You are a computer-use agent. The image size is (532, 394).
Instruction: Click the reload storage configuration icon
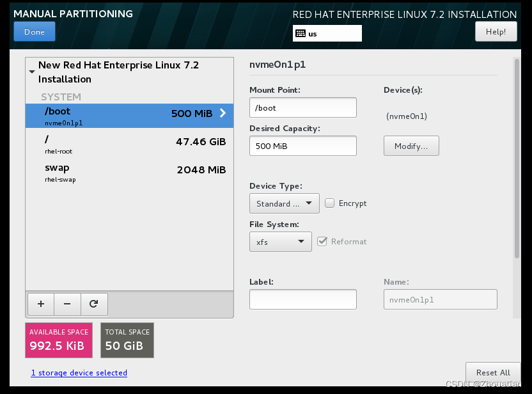click(94, 304)
